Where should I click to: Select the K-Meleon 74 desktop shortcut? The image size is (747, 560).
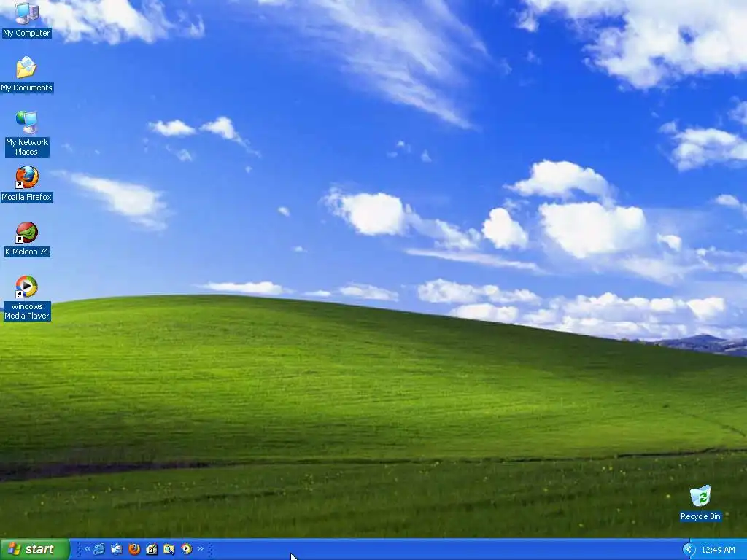tap(27, 238)
